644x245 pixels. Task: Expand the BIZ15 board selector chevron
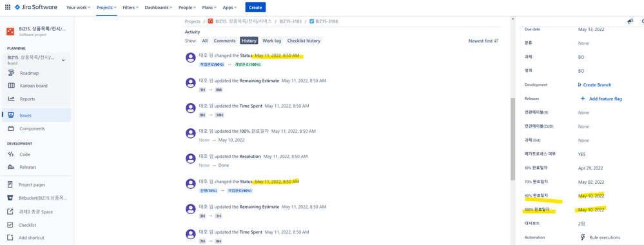[63, 61]
